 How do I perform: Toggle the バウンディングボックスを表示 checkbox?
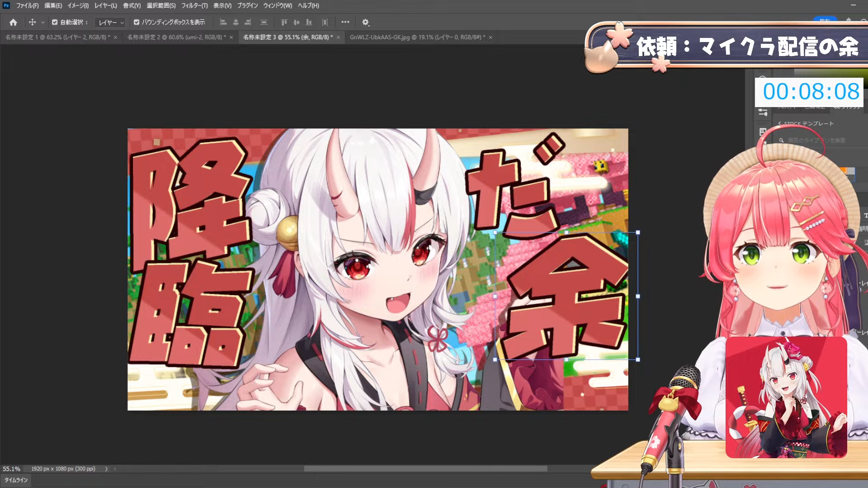[x=137, y=22]
